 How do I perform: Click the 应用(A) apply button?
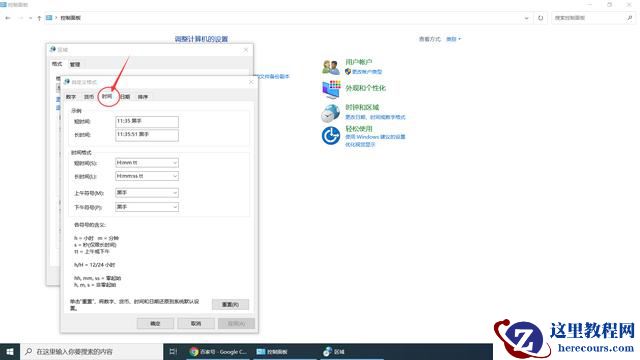[236, 324]
